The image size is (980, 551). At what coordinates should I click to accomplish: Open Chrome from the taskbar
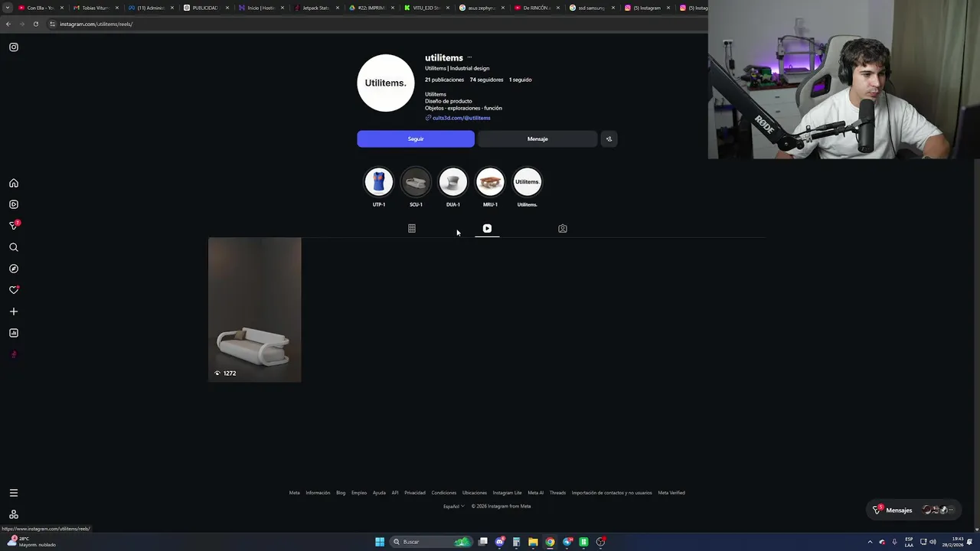[x=550, y=542]
